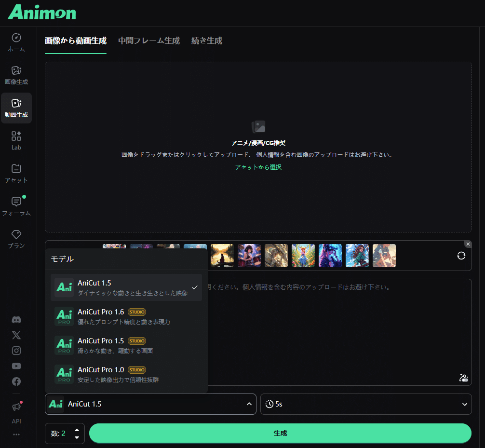Image resolution: width=485 pixels, height=448 pixels.
Task: Open the アセットから選択 link
Action: pos(258,167)
